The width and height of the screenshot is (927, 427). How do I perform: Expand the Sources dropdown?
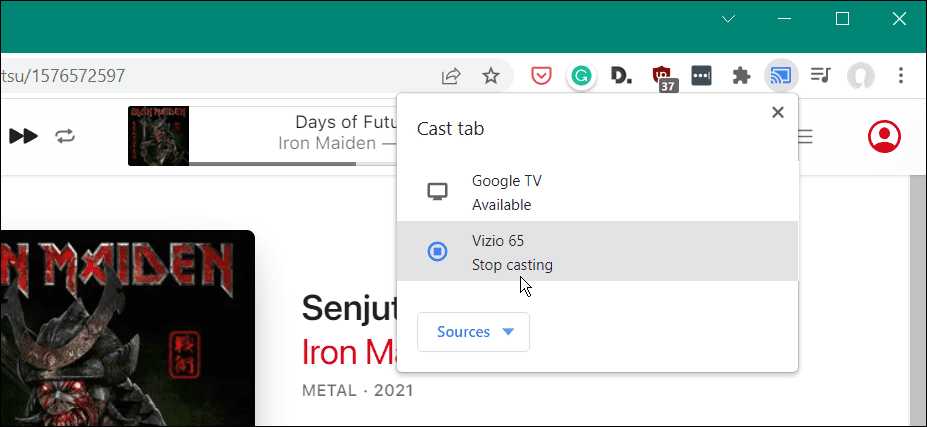(474, 332)
